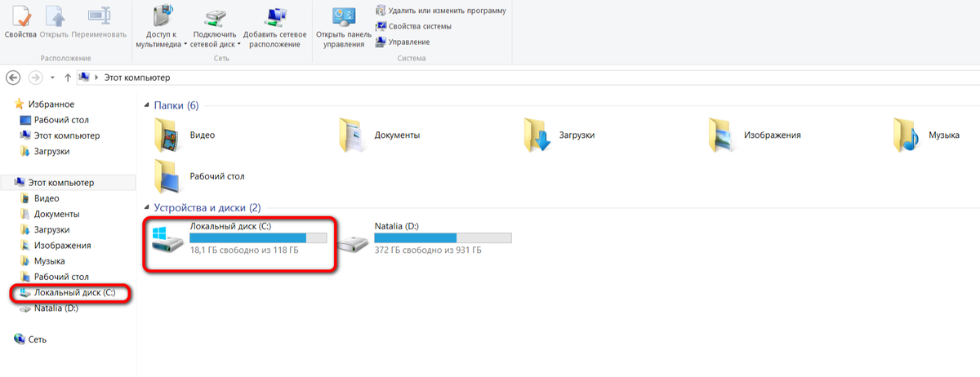Click Подключить сетевой диск button

coord(214,26)
